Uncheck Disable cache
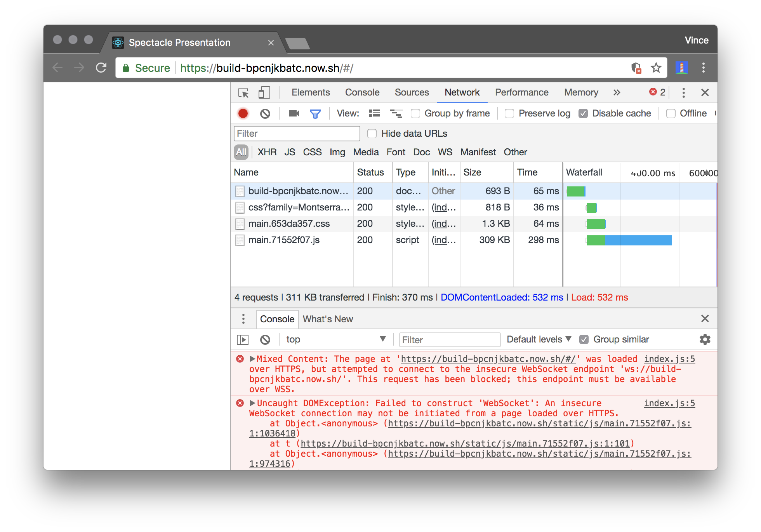This screenshot has width=761, height=532. (584, 113)
